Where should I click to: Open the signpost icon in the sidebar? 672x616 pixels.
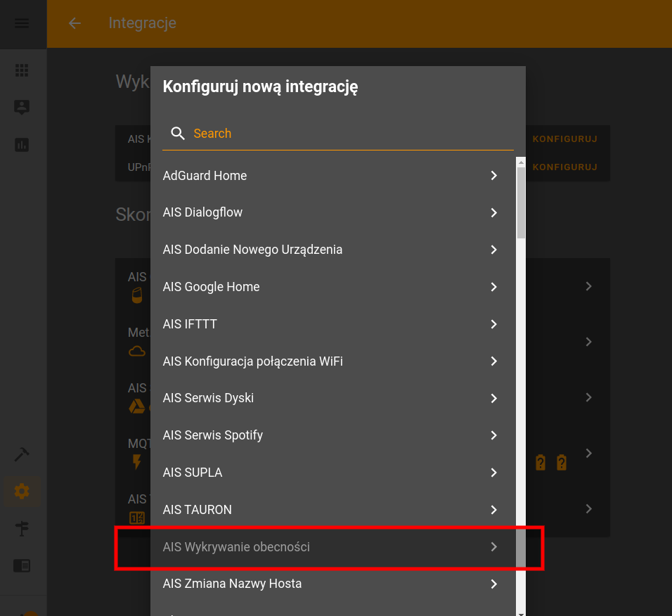tap(22, 529)
